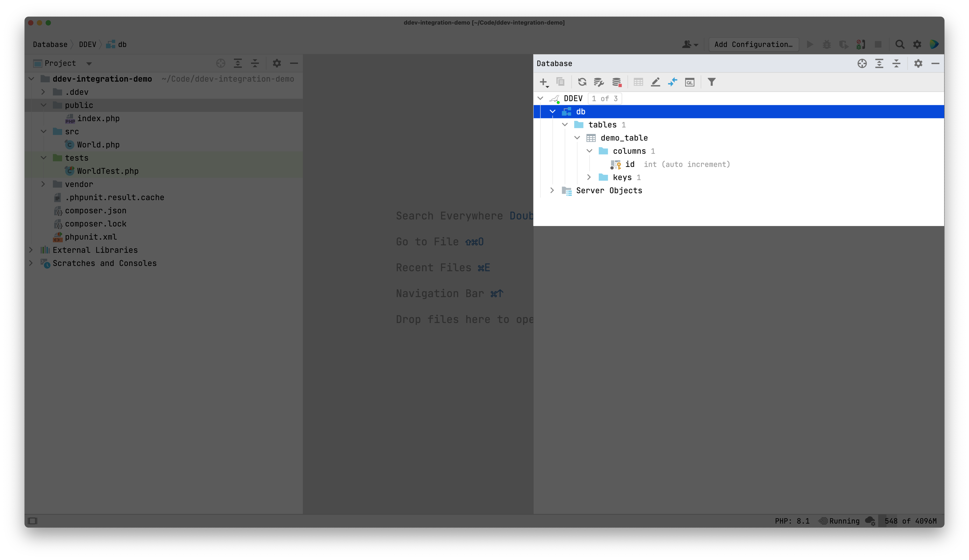
Task: Refresh the database with the Refresh icon
Action: pyautogui.click(x=582, y=82)
